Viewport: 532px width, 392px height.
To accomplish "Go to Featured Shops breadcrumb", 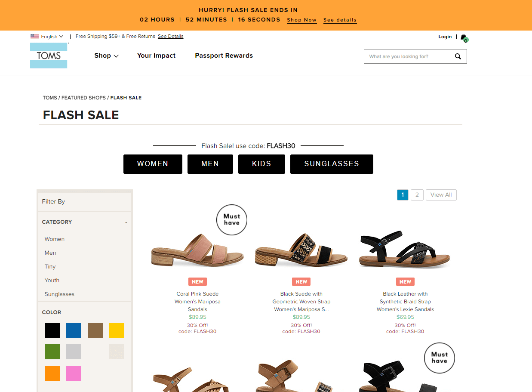I will (x=83, y=98).
